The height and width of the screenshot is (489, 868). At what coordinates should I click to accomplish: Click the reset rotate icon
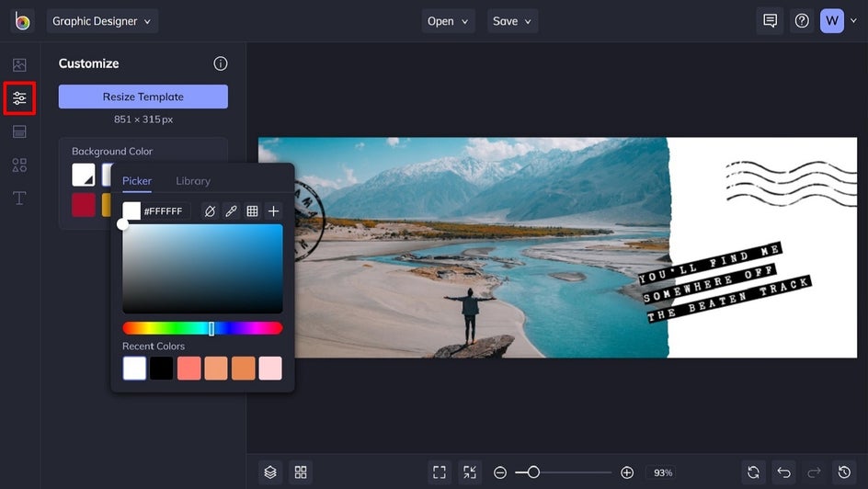[x=753, y=472]
